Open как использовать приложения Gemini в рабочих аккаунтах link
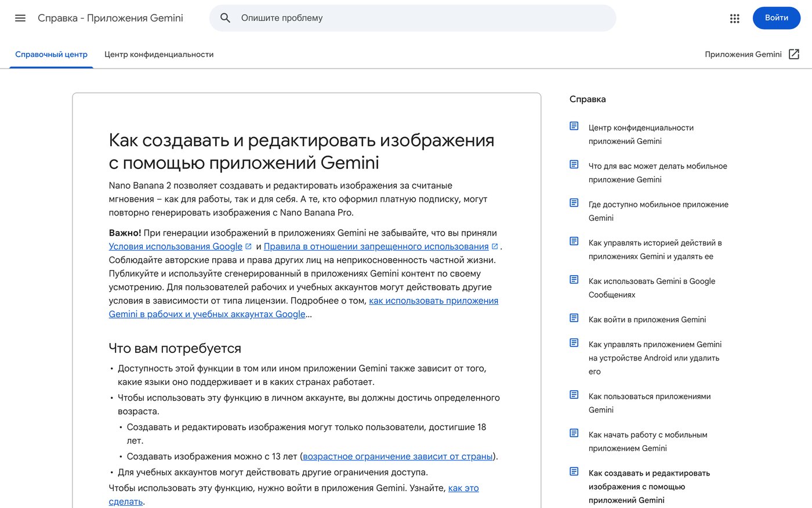This screenshot has width=812, height=508. pos(304,308)
